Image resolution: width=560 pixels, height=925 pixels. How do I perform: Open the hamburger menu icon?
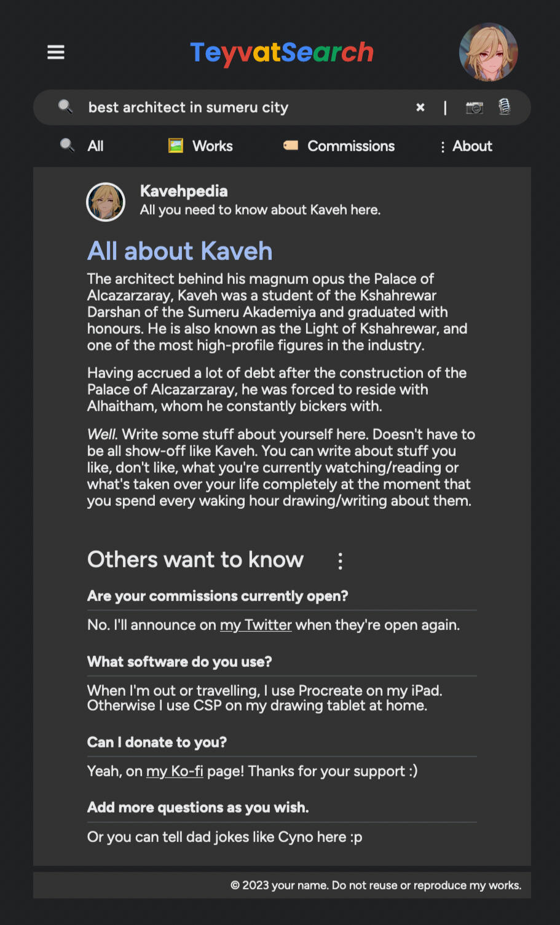tap(56, 52)
